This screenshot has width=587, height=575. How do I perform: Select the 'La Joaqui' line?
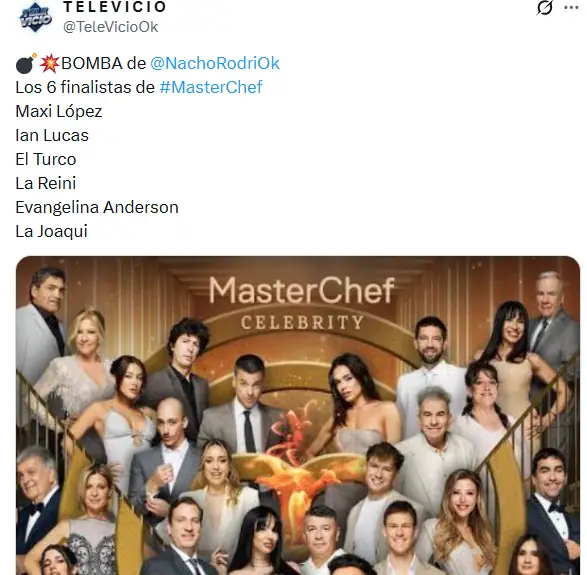[x=51, y=231]
